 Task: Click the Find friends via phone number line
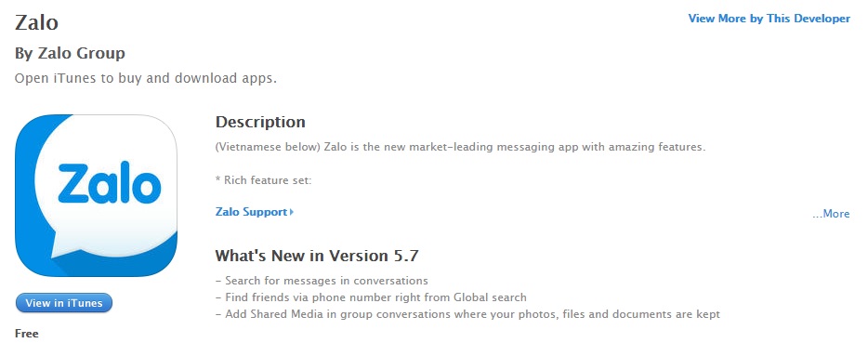371,297
